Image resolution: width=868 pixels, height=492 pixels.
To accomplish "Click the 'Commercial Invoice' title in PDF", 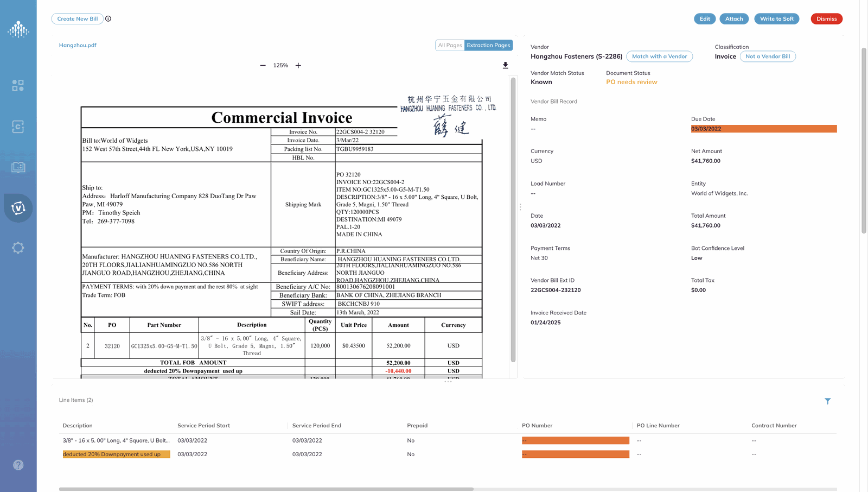I will (282, 117).
